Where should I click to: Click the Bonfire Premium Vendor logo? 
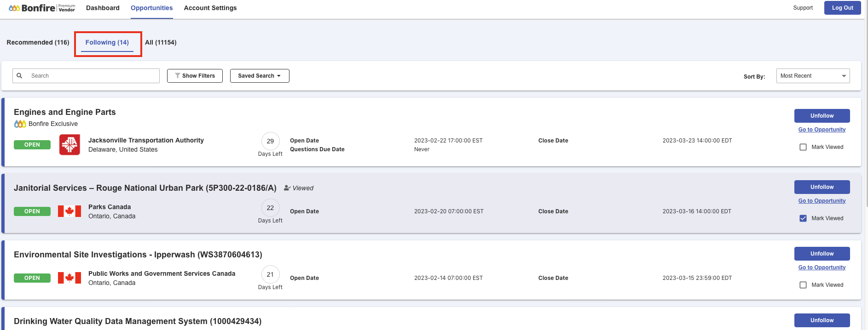(x=42, y=8)
